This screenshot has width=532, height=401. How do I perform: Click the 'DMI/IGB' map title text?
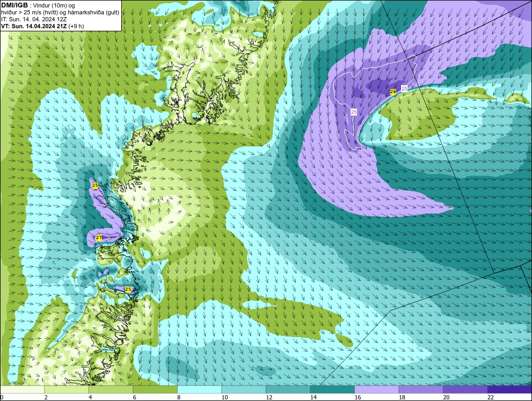click(x=14, y=5)
